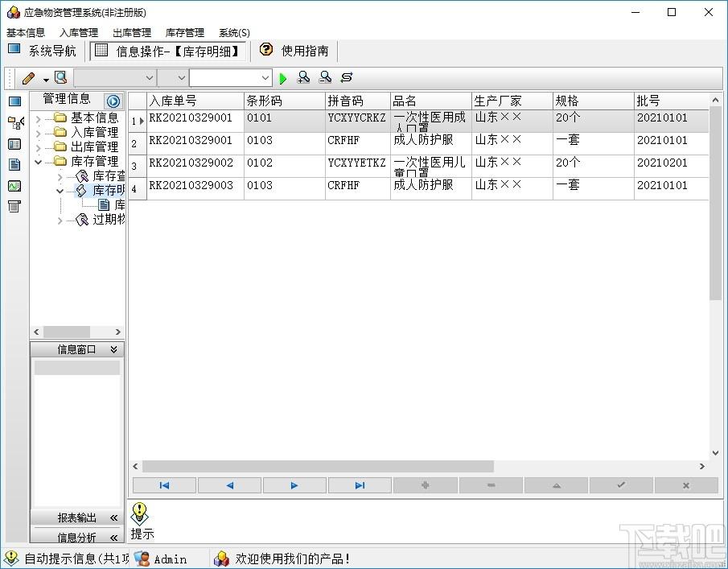Image resolution: width=728 pixels, height=569 pixels.
Task: Click the refresh swap icon in toolbar
Action: pyautogui.click(x=347, y=77)
